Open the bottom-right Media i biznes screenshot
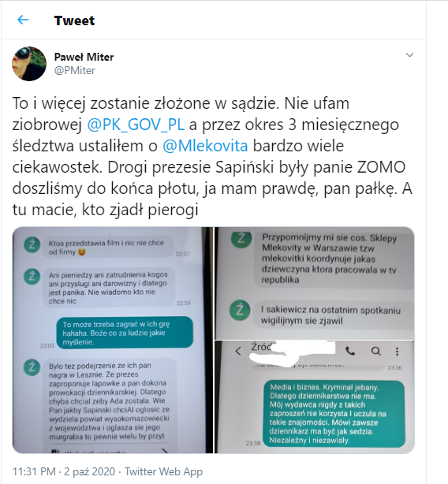The width and height of the screenshot is (448, 484). pos(315,397)
